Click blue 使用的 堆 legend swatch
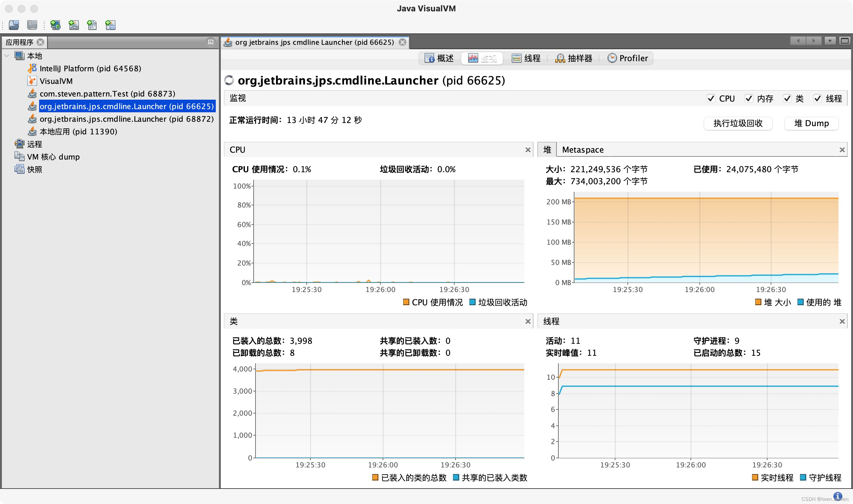The width and height of the screenshot is (853, 504). point(800,302)
